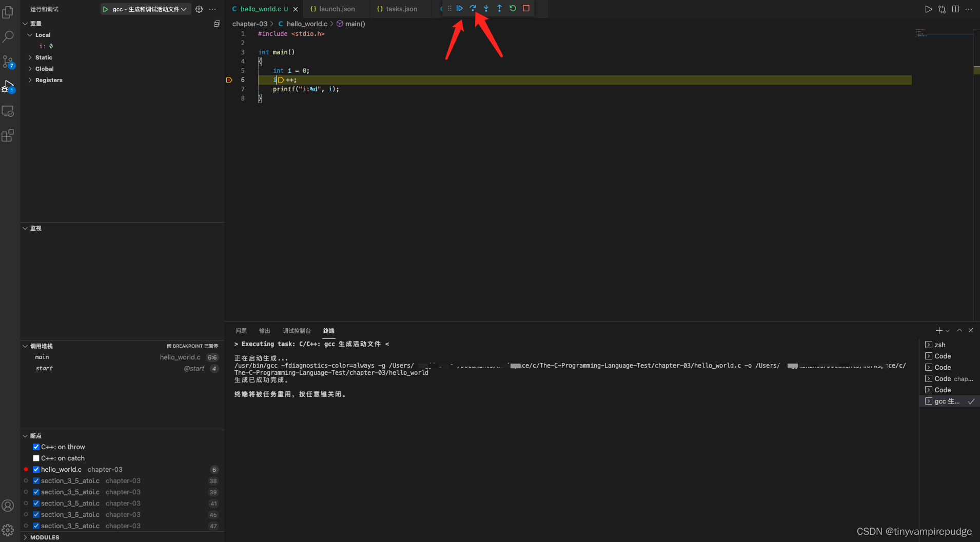
Task: Select the zsh terminal in list
Action: pos(948,345)
